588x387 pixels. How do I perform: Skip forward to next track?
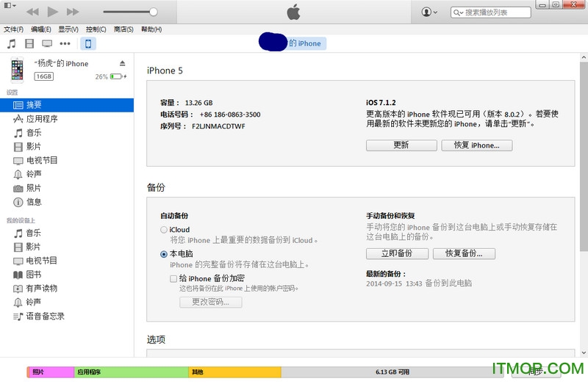point(73,12)
